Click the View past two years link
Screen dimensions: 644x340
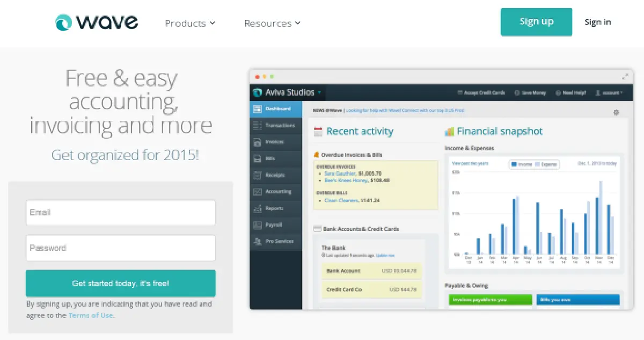(470, 163)
